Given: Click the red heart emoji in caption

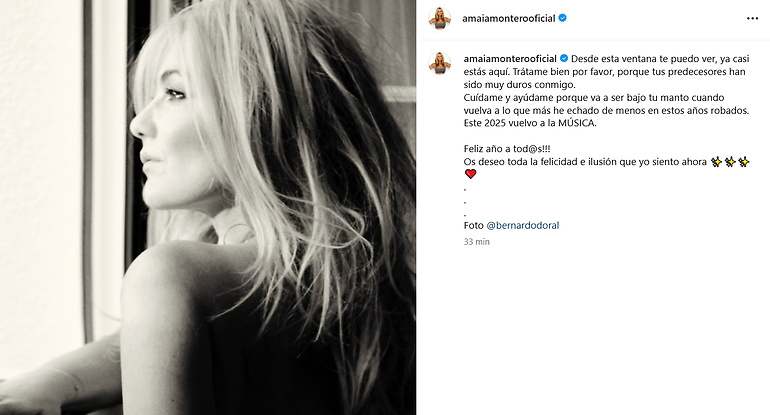Looking at the screenshot, I should click(470, 174).
